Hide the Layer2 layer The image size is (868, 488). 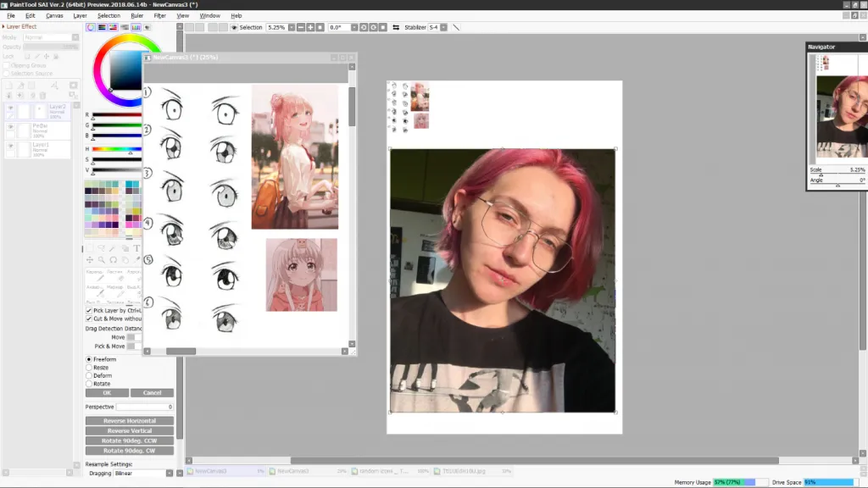point(10,108)
